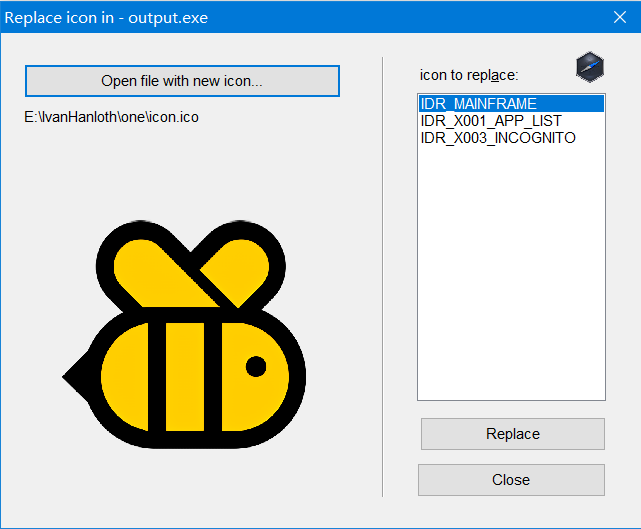The height and width of the screenshot is (529, 641).
Task: Click the bee's right yellow wing
Action: pos(235,270)
